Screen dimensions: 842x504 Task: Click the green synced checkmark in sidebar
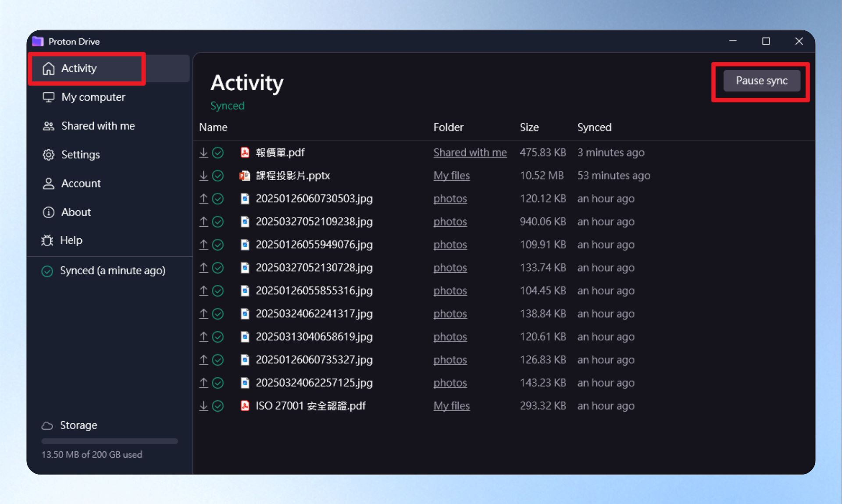point(47,271)
